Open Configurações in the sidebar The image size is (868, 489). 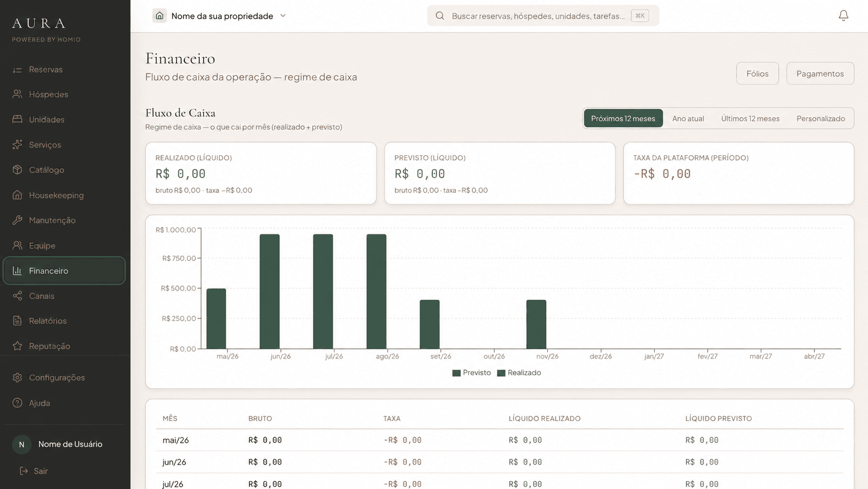64,378
